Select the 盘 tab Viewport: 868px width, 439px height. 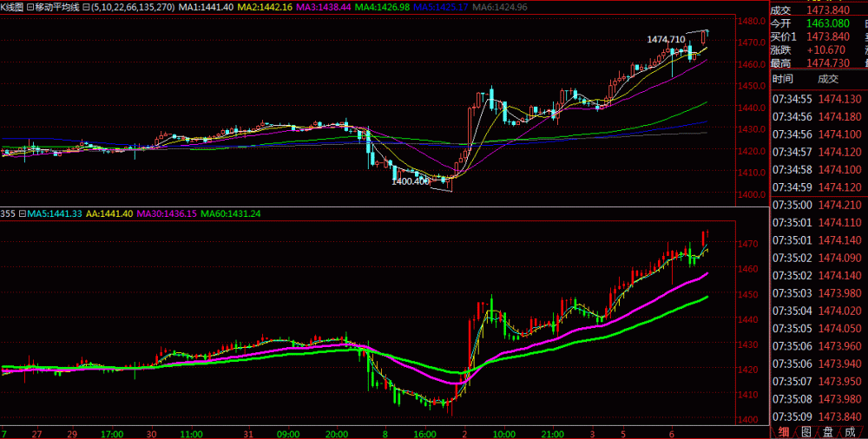827,431
